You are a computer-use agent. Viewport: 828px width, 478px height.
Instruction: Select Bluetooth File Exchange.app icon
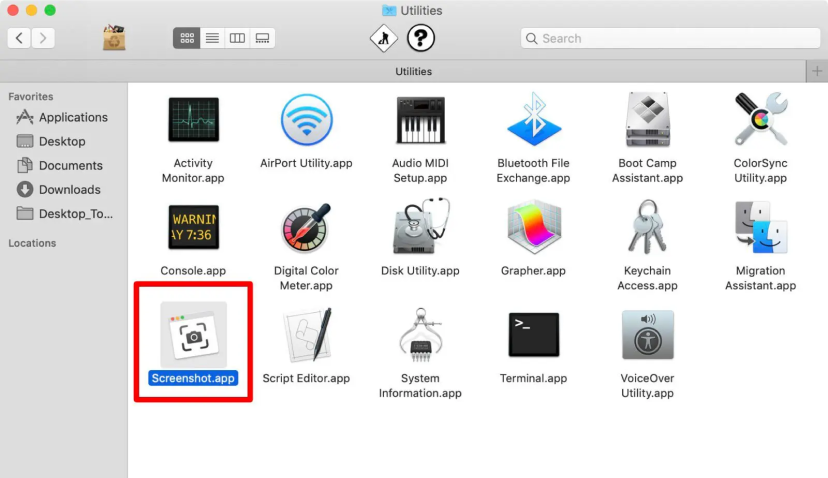point(533,119)
